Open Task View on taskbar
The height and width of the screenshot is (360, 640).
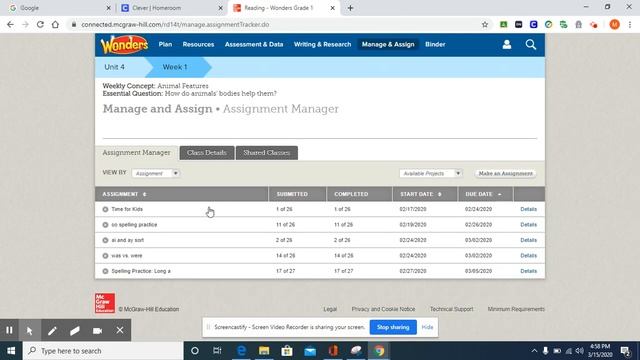pyautogui.click(x=217, y=351)
